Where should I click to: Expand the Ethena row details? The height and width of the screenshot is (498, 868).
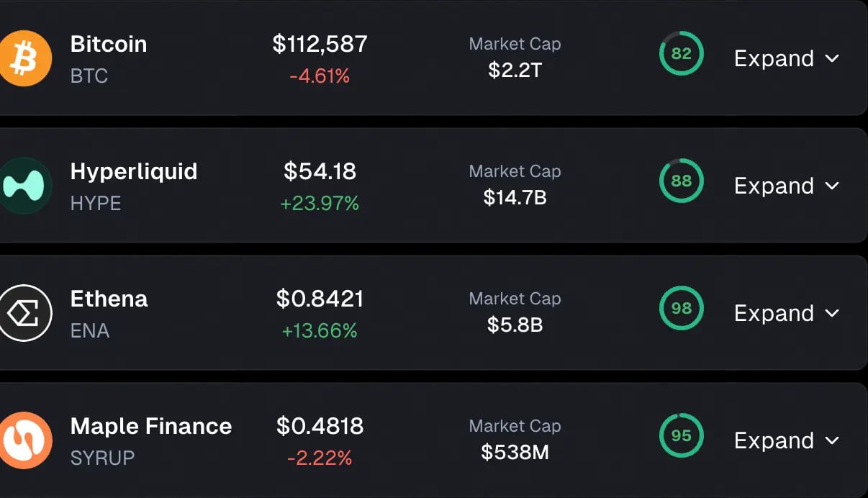pos(787,313)
